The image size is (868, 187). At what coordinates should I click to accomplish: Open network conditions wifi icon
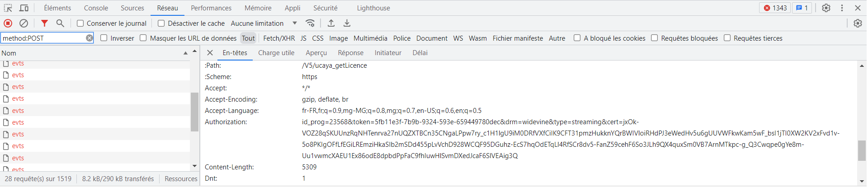click(310, 23)
